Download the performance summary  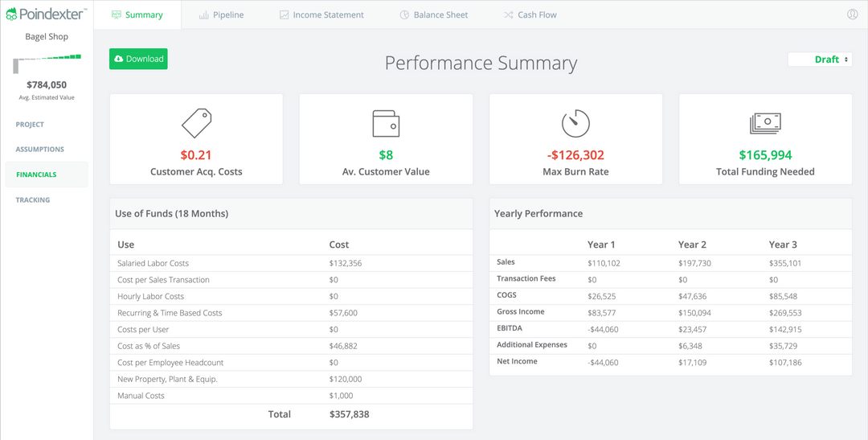(138, 59)
